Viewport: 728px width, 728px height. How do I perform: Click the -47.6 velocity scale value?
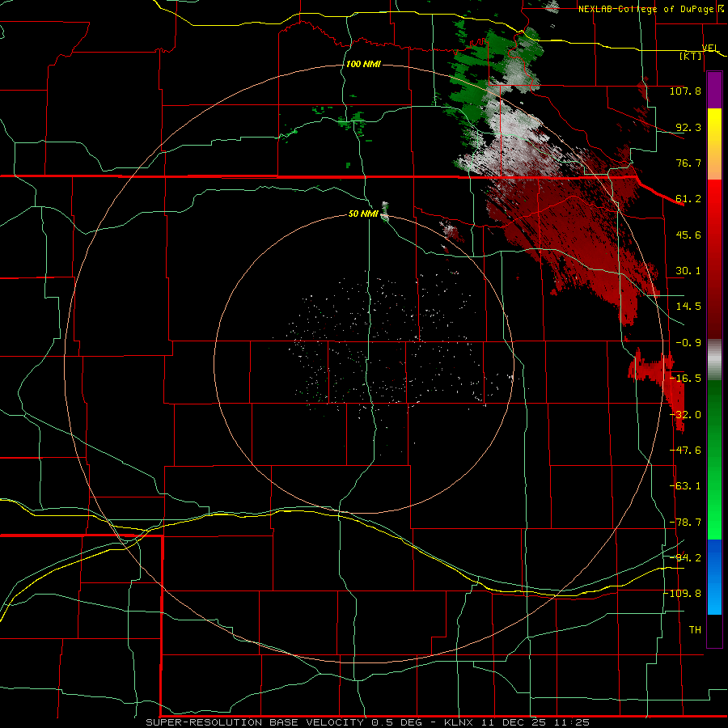[685, 451]
